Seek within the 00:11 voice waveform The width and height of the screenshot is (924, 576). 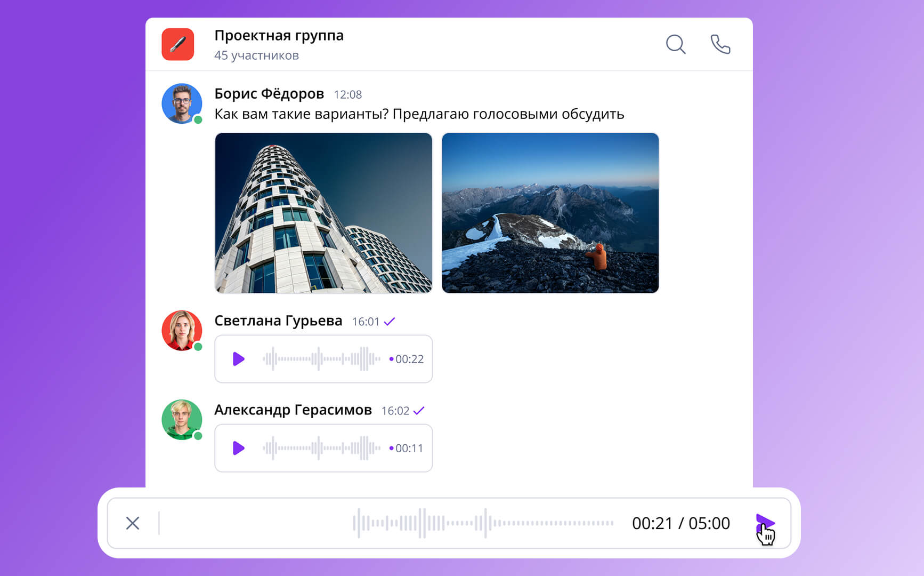(x=321, y=448)
